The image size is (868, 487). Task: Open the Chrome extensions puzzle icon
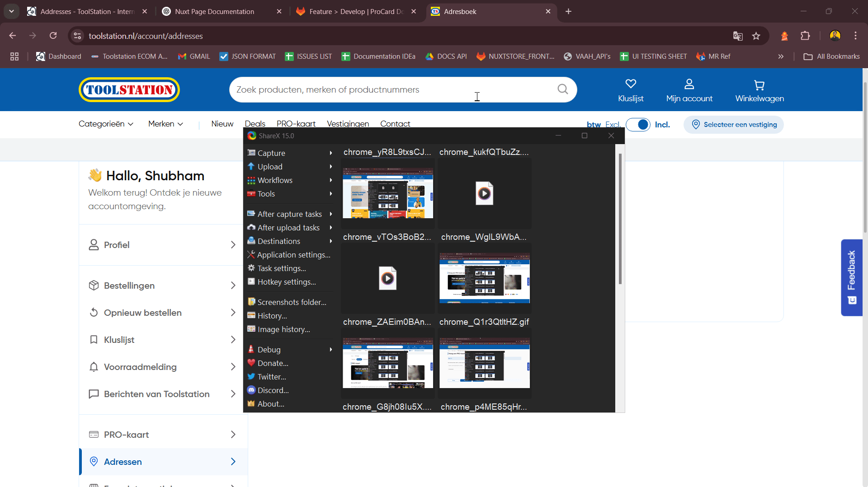[x=805, y=36]
